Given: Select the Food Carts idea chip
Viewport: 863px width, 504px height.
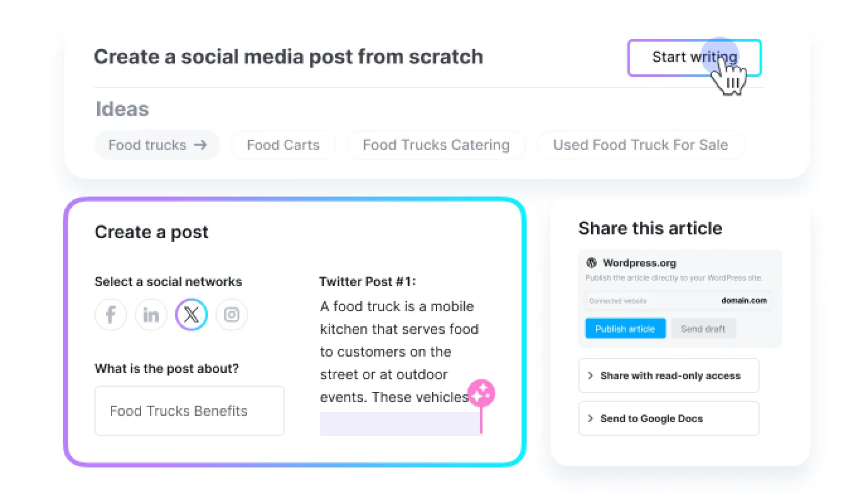Looking at the screenshot, I should click(x=283, y=145).
